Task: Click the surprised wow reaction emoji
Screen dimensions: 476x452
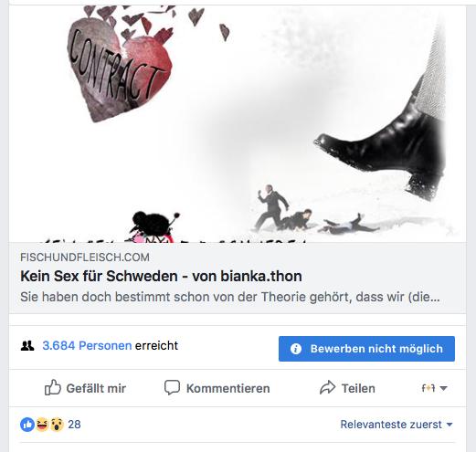Action: tap(57, 425)
